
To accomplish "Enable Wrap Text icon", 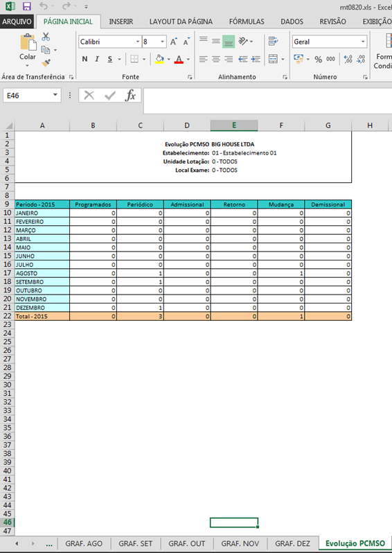I will (x=273, y=41).
